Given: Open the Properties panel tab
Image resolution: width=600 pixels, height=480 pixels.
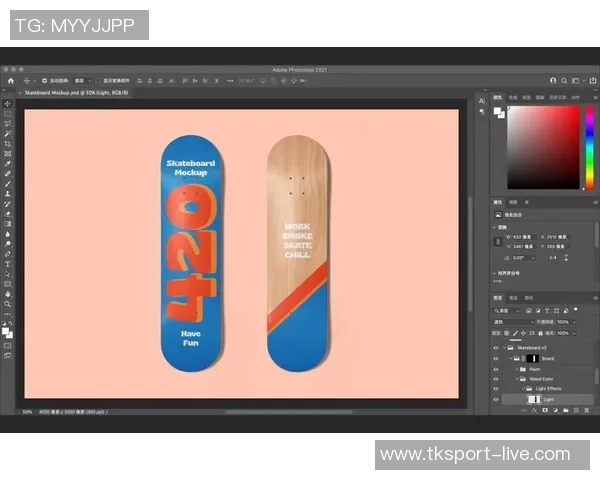Looking at the screenshot, I should (499, 202).
